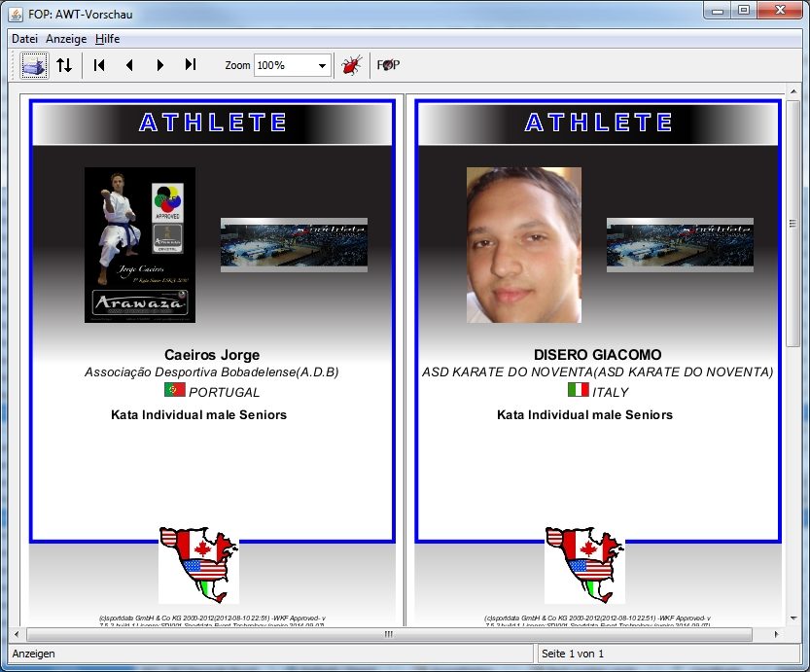Click Kata Individual male Seniors on the left card
810x672 pixels.
199,414
